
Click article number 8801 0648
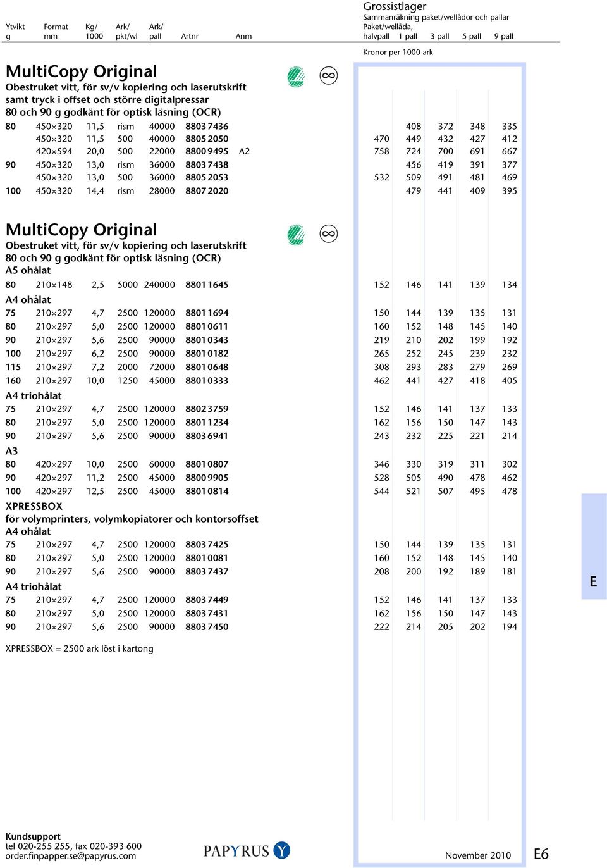207,368
